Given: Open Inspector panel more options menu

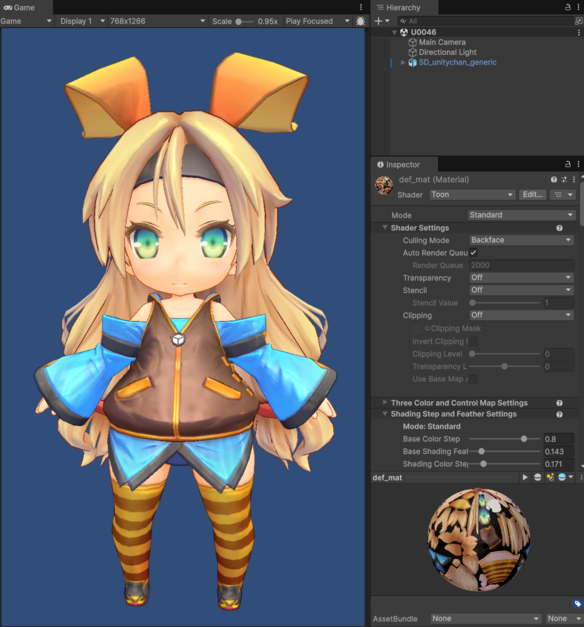Looking at the screenshot, I should (578, 164).
